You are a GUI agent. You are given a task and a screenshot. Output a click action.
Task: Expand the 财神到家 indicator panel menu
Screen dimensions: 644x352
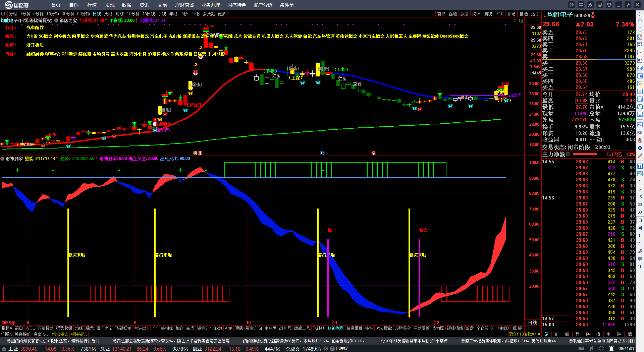click(x=2, y=159)
